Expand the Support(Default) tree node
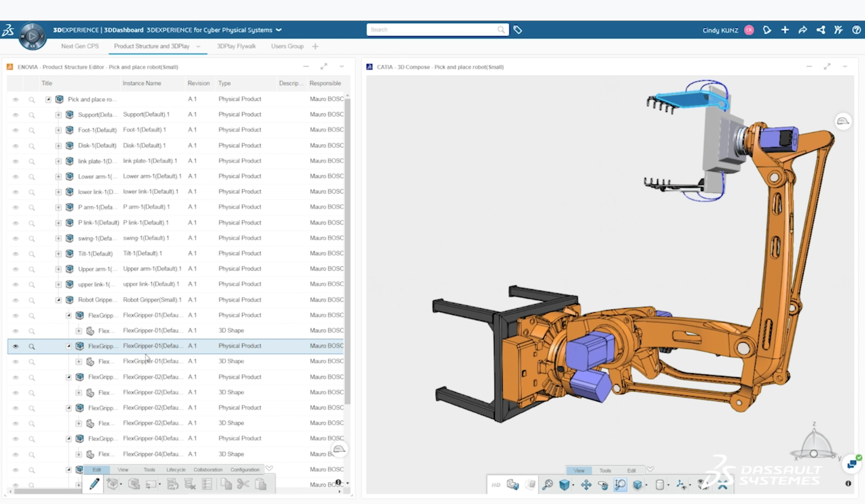This screenshot has height=504, width=865. tap(58, 114)
